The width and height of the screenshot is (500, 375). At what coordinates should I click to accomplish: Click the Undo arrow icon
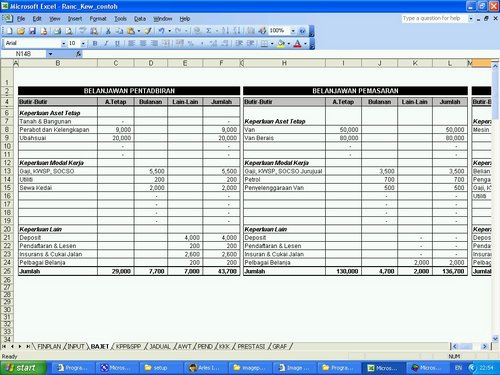[162, 31]
